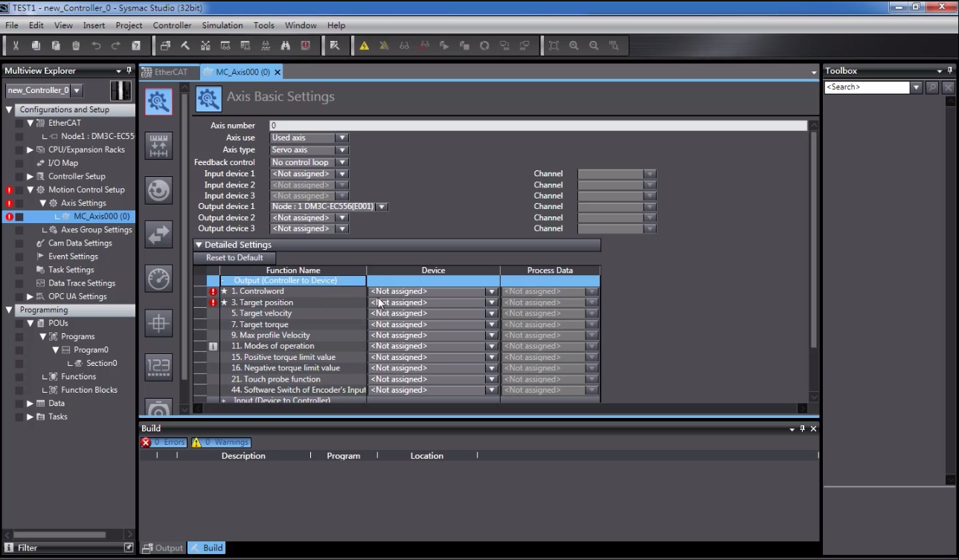The height and width of the screenshot is (560, 959).
Task: Switch to the EtherCAT tab
Action: pos(170,72)
